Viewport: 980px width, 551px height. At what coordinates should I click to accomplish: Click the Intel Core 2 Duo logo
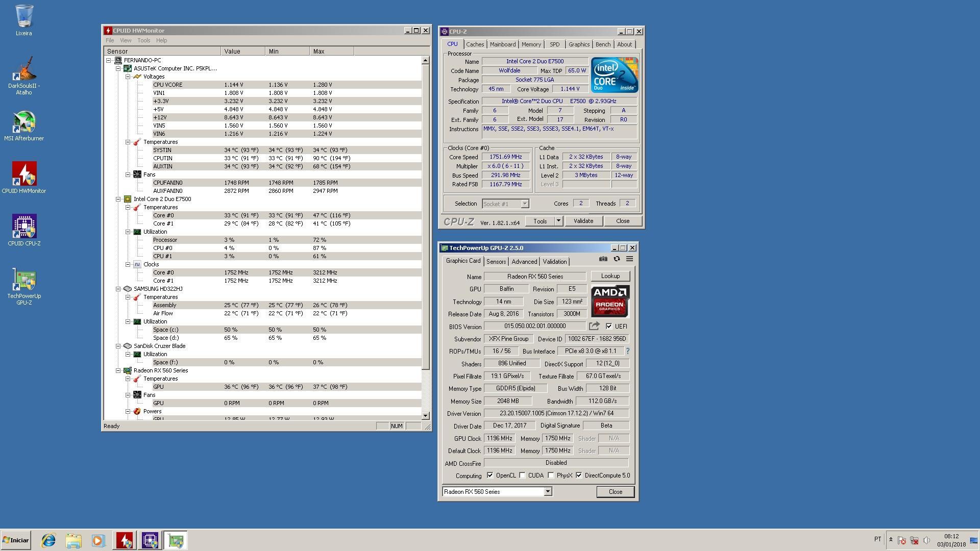point(615,75)
